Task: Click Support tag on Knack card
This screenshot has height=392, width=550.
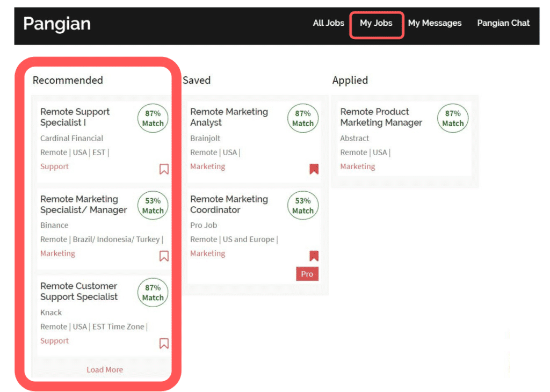Action: click(x=54, y=341)
